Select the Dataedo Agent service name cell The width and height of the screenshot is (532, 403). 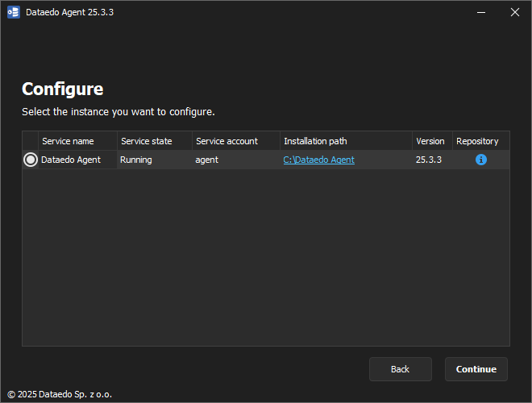pos(77,160)
